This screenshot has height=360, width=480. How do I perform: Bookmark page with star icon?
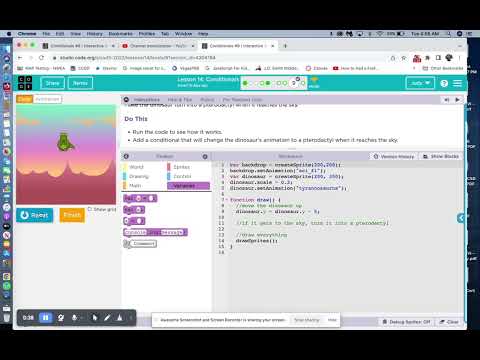pyautogui.click(x=404, y=58)
